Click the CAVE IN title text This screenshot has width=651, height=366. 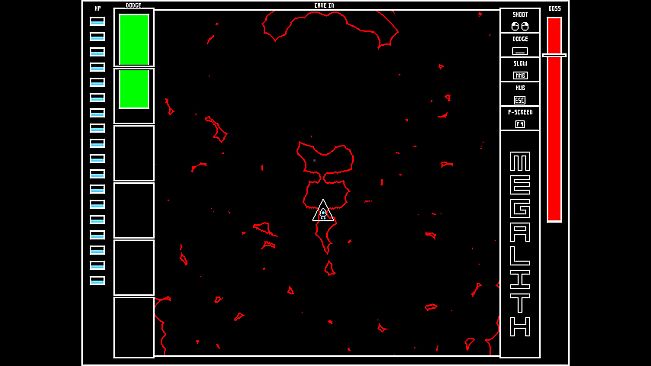click(324, 5)
